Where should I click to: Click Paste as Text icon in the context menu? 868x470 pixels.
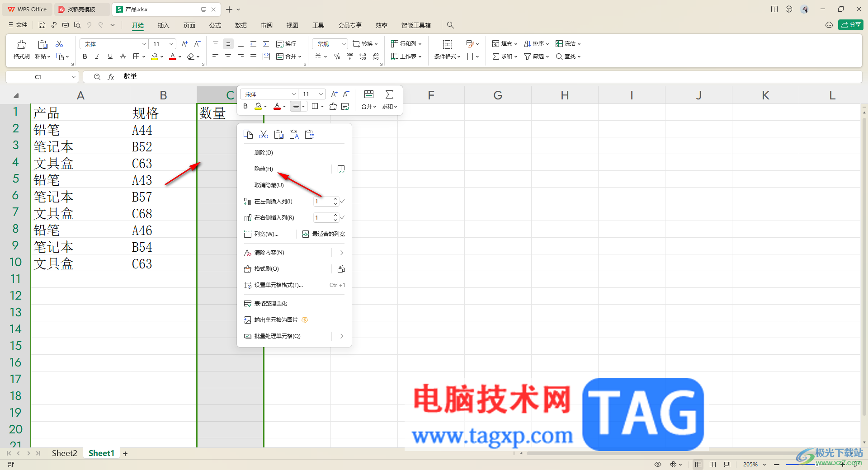(294, 134)
